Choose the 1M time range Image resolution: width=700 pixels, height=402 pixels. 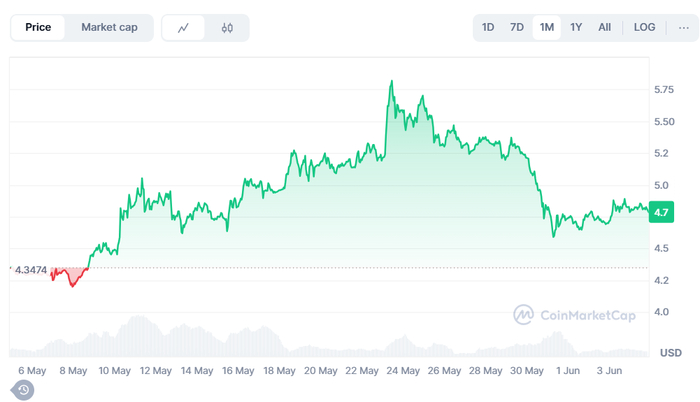coord(546,27)
